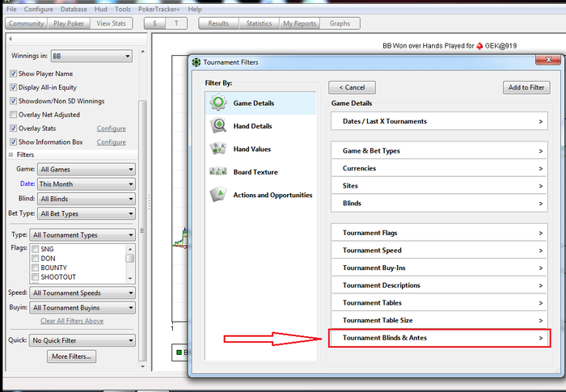The width and height of the screenshot is (566, 392).
Task: Switch to the My Reports tab
Action: click(x=300, y=23)
